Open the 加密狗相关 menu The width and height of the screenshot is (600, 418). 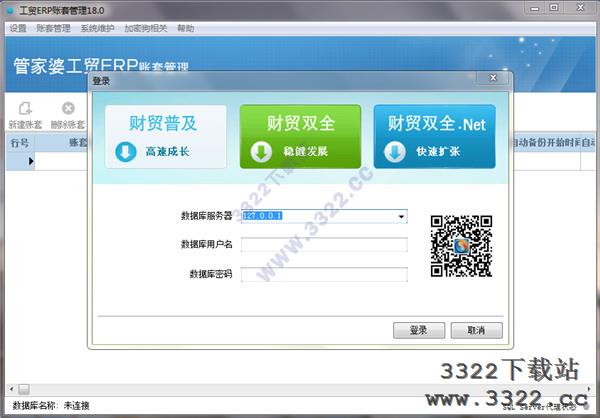point(146,28)
